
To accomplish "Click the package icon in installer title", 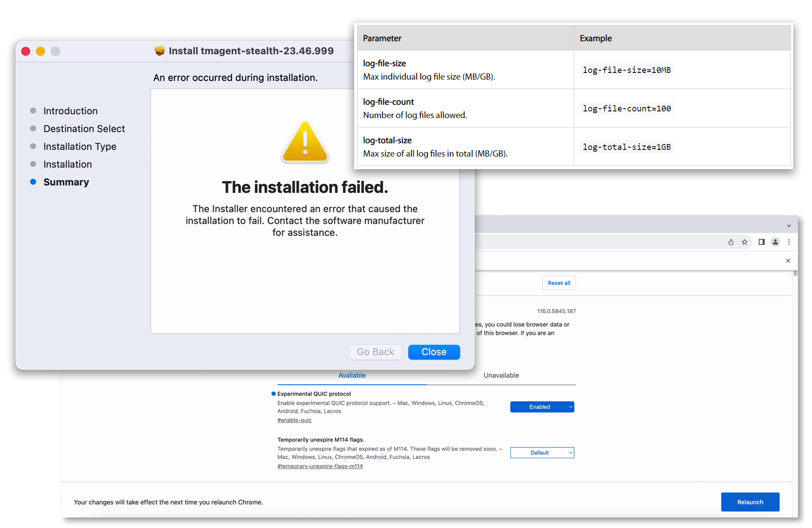I will pos(160,51).
